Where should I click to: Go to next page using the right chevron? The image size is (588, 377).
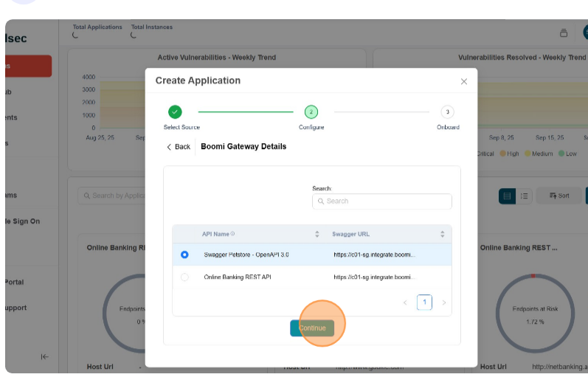pos(443,302)
